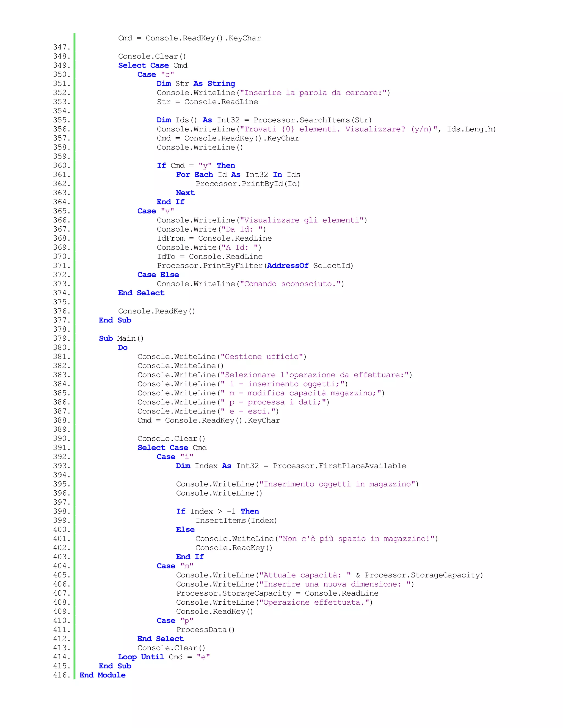Click string "Operazione effettuata."

[314, 602]
